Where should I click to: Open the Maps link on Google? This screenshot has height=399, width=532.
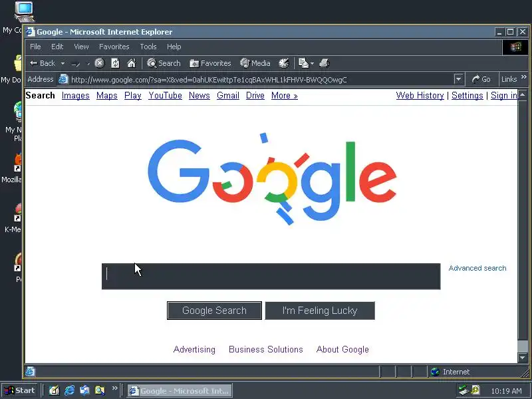point(107,95)
